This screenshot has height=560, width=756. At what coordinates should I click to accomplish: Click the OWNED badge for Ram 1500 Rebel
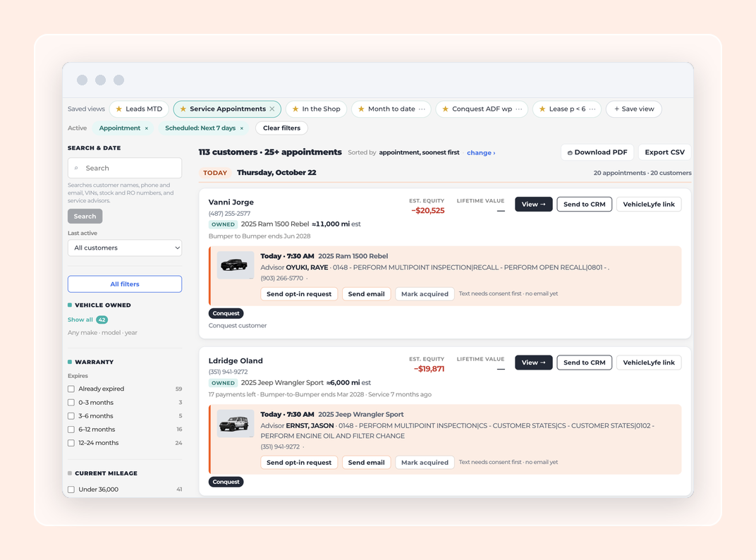[x=223, y=224]
